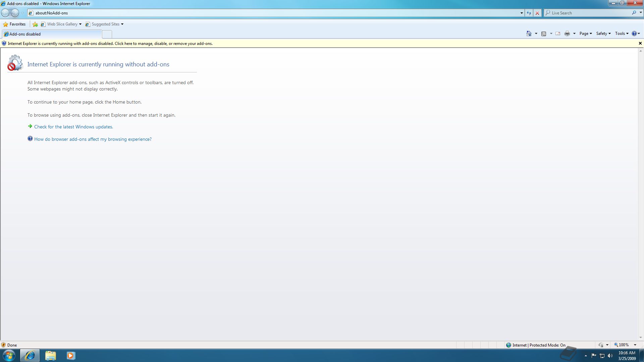Open the Page menu
The height and width of the screenshot is (362, 644).
tap(586, 34)
